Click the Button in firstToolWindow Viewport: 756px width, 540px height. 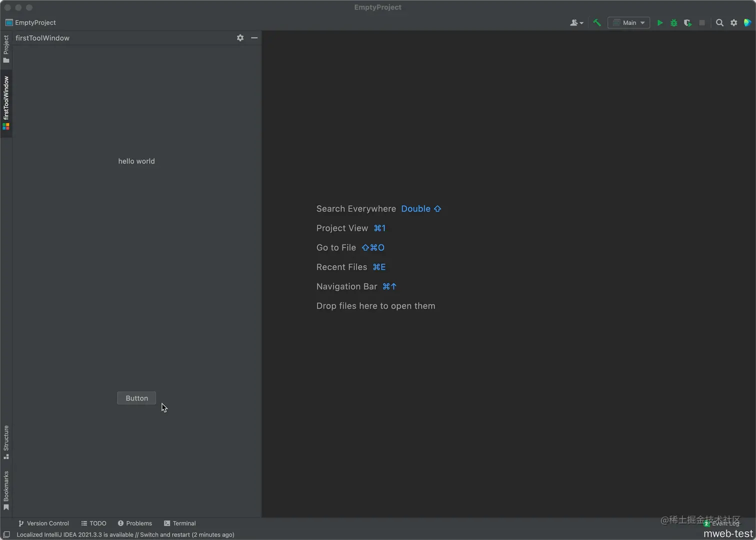[136, 398]
